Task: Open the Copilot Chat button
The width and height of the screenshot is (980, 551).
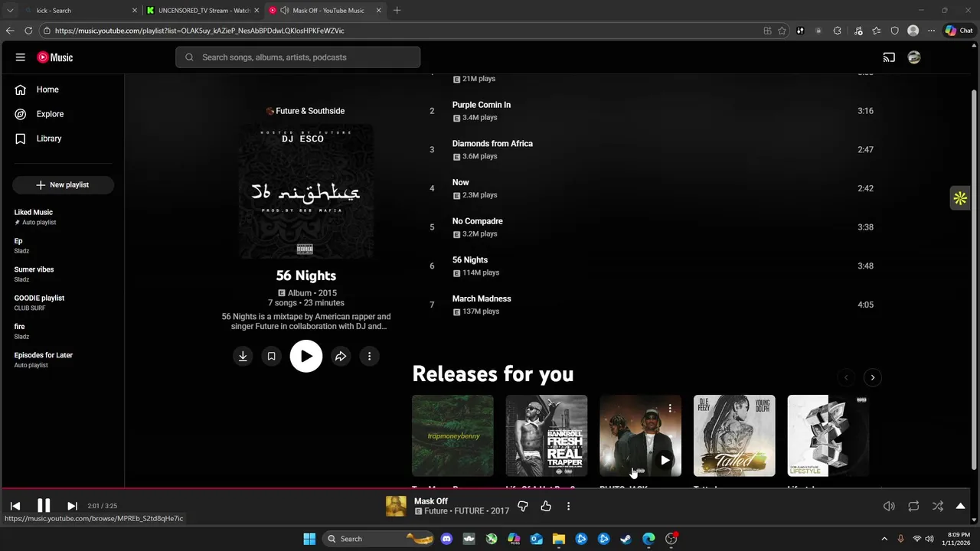Action: [x=959, y=31]
